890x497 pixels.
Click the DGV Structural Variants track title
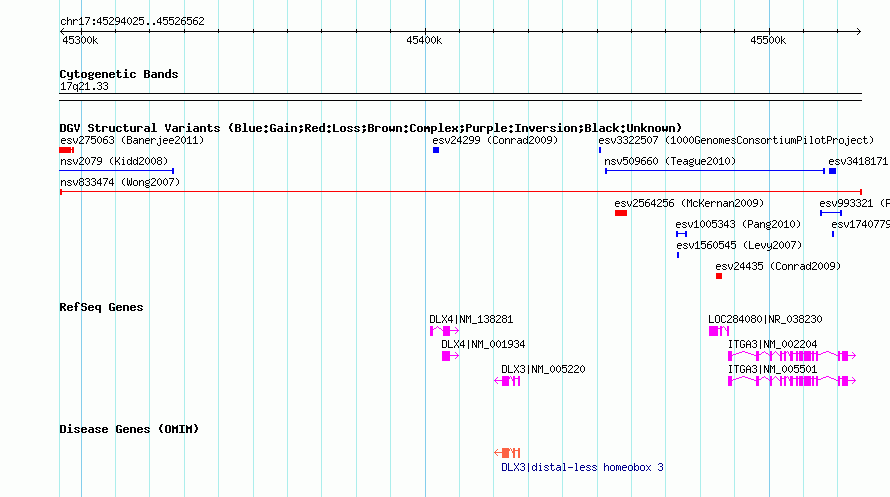coord(370,128)
